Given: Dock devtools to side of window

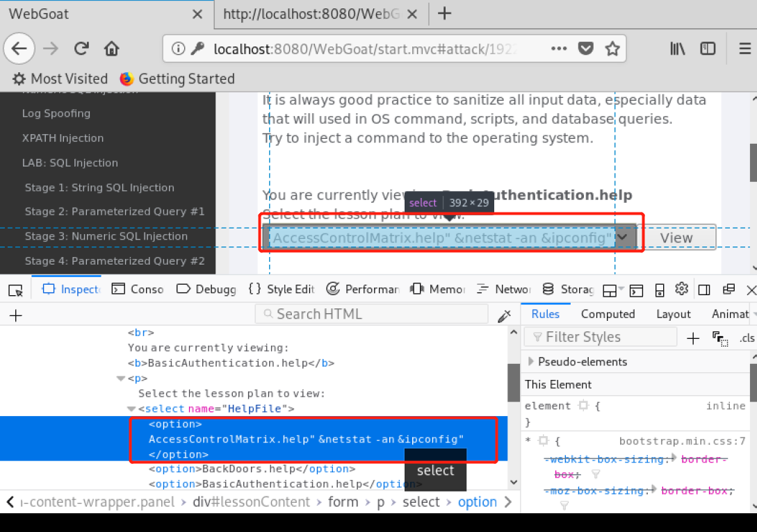Looking at the screenshot, I should pos(704,290).
